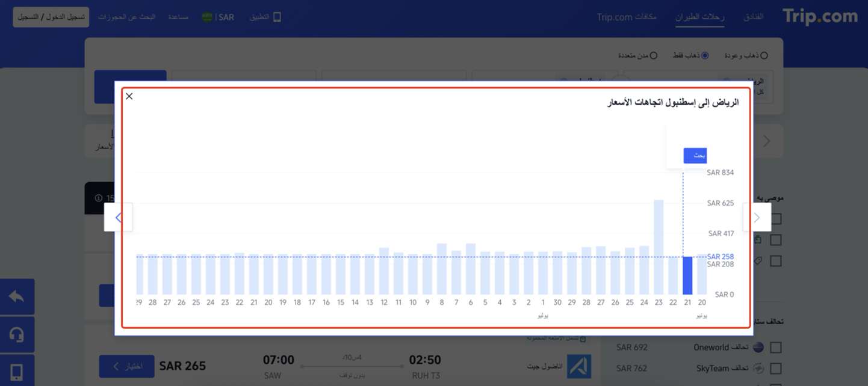Screen dimensions: 868x386
Task: Select the July 8 price bar
Action: [442, 269]
